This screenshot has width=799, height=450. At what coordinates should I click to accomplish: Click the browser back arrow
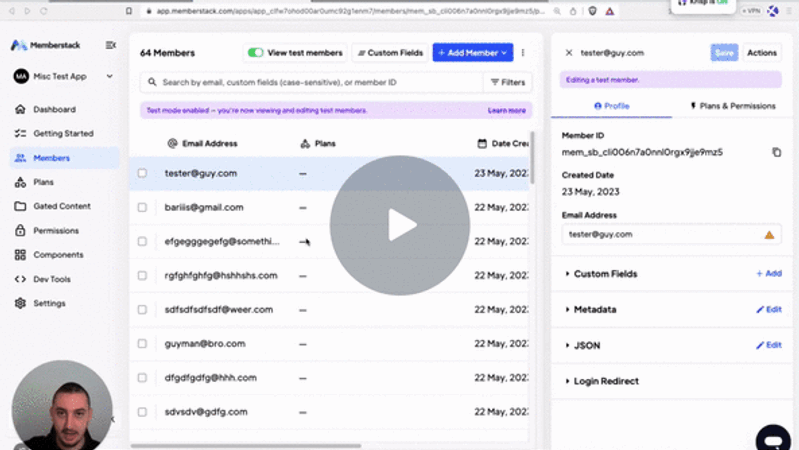11,11
